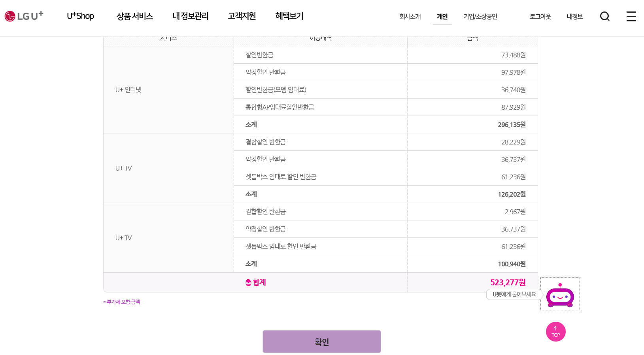The width and height of the screenshot is (644, 355).
Task: Click the U봇에게 물어보세요 speech bubble
Action: 514,294
